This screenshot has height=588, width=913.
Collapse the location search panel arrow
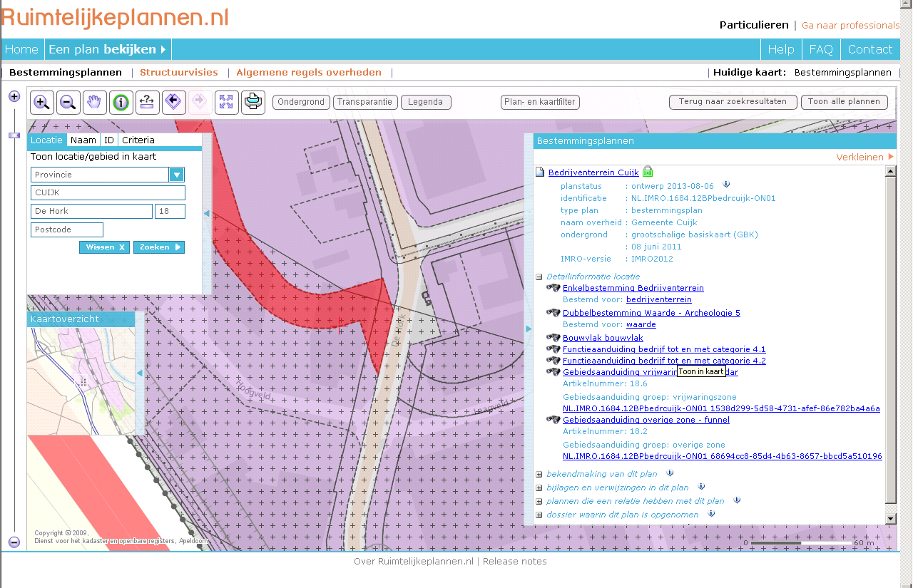pos(207,213)
